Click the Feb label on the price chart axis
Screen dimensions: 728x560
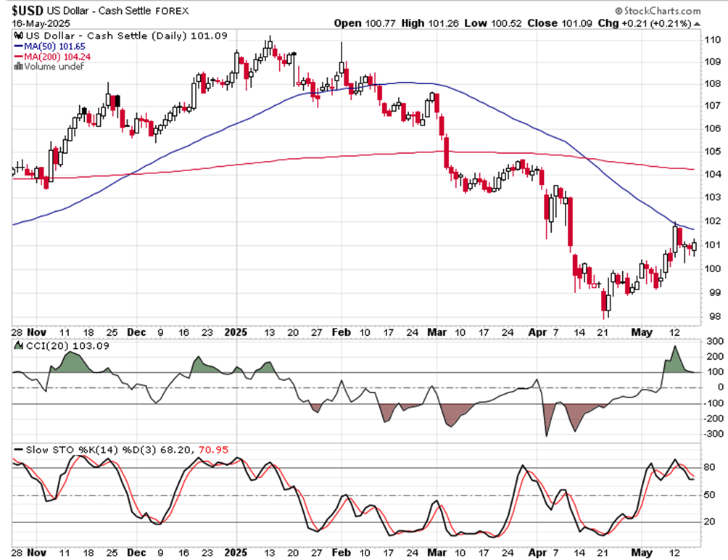pyautogui.click(x=342, y=332)
